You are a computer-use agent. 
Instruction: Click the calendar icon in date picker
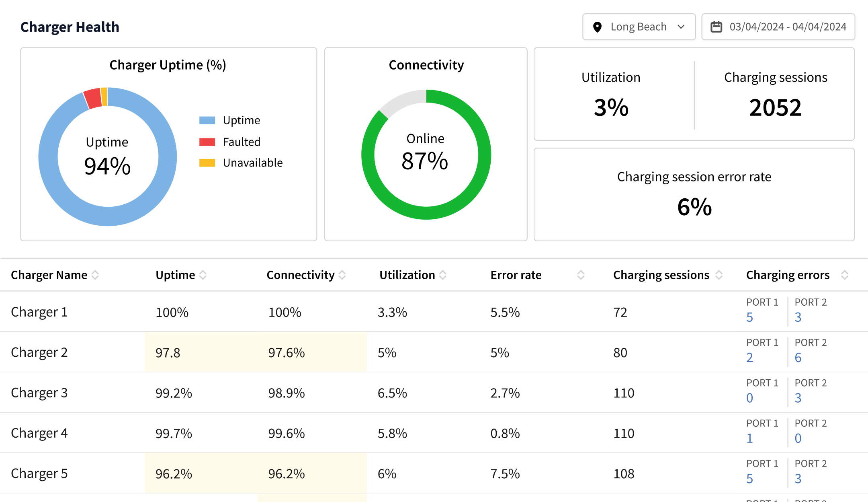pos(717,27)
